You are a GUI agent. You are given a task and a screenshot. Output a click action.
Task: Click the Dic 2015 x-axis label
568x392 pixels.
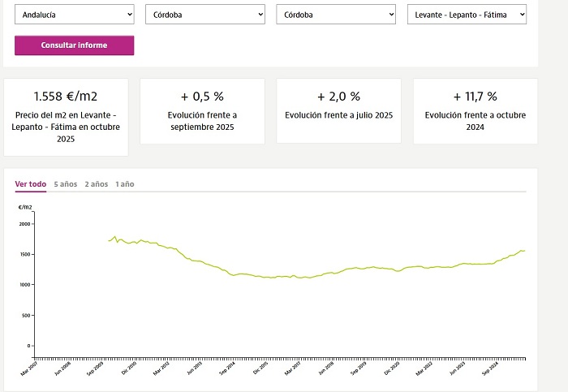pos(260,371)
